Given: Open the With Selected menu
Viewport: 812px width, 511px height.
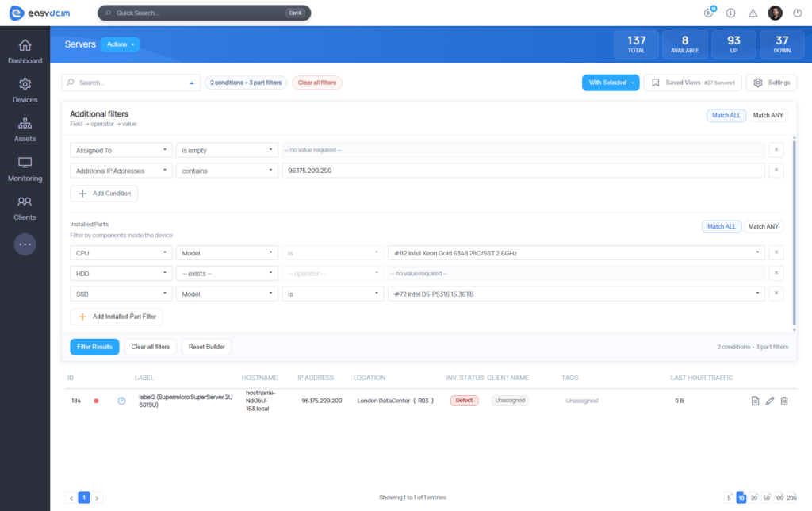Looking at the screenshot, I should (x=611, y=83).
